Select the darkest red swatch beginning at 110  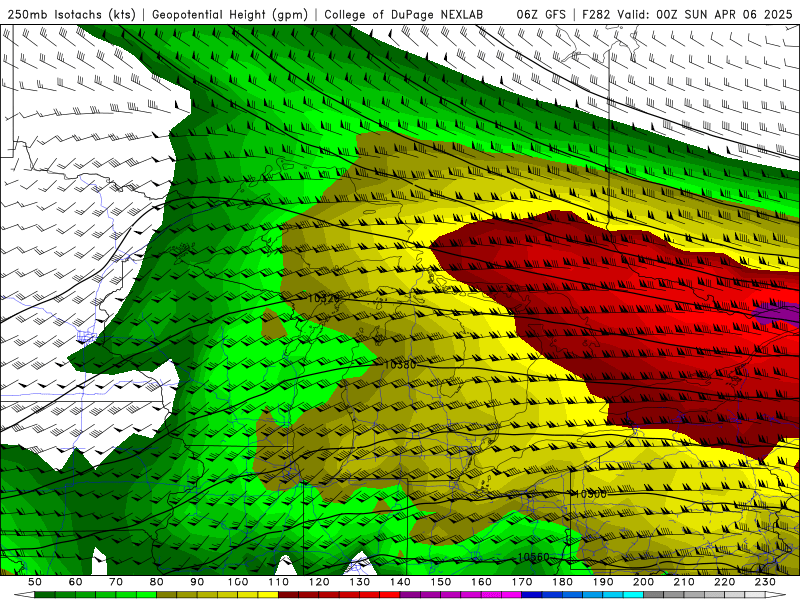coord(288,594)
